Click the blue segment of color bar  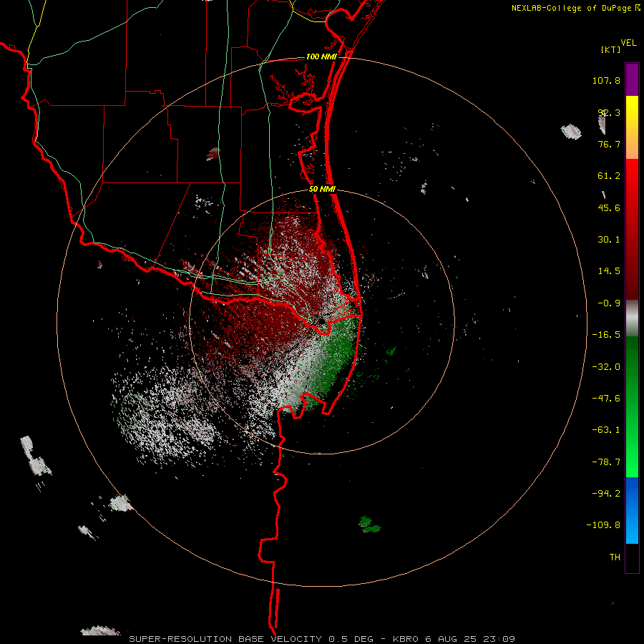click(x=632, y=510)
